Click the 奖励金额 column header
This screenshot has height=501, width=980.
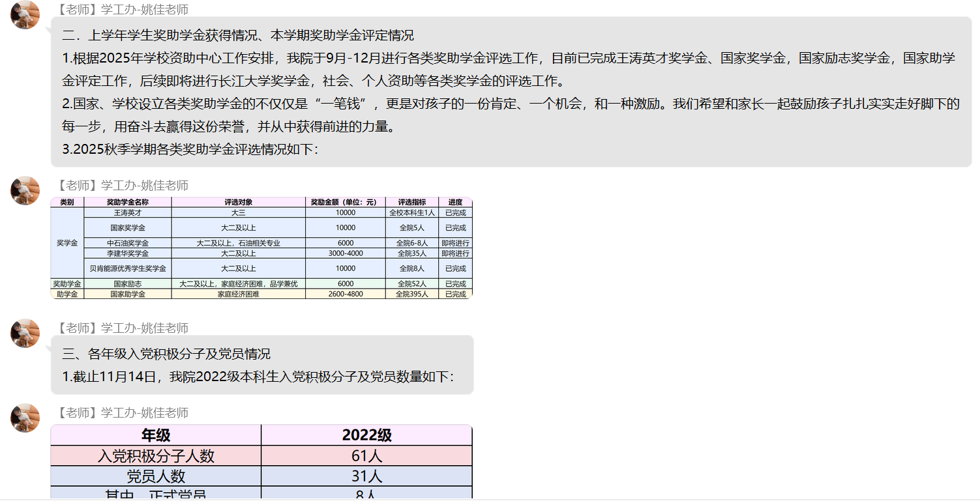point(345,202)
